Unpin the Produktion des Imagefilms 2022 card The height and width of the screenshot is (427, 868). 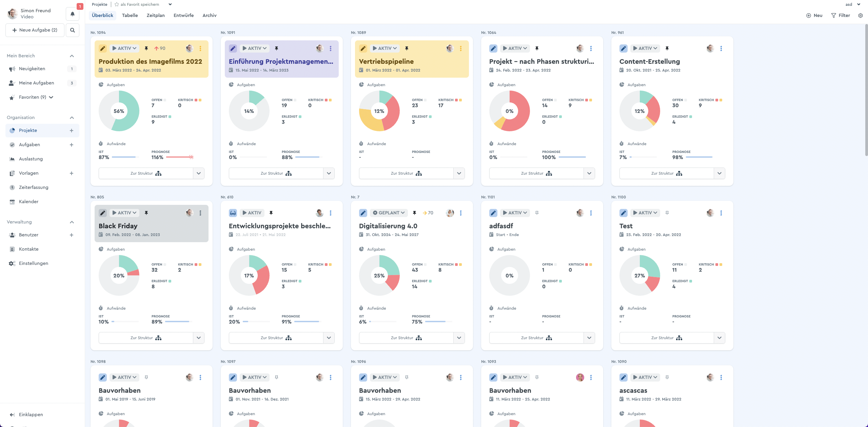146,48
